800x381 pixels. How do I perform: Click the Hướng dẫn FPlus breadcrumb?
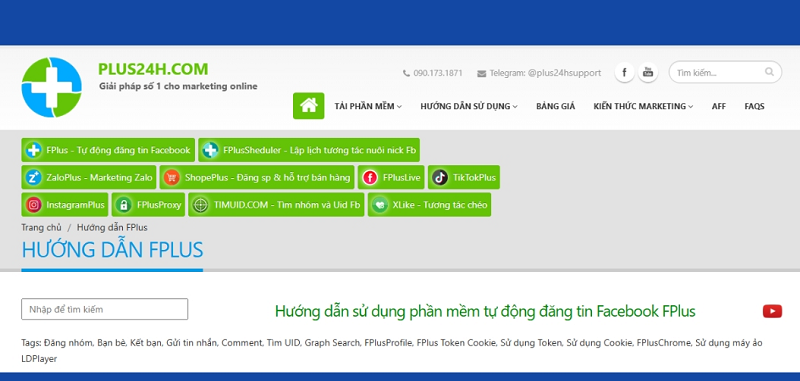point(112,227)
